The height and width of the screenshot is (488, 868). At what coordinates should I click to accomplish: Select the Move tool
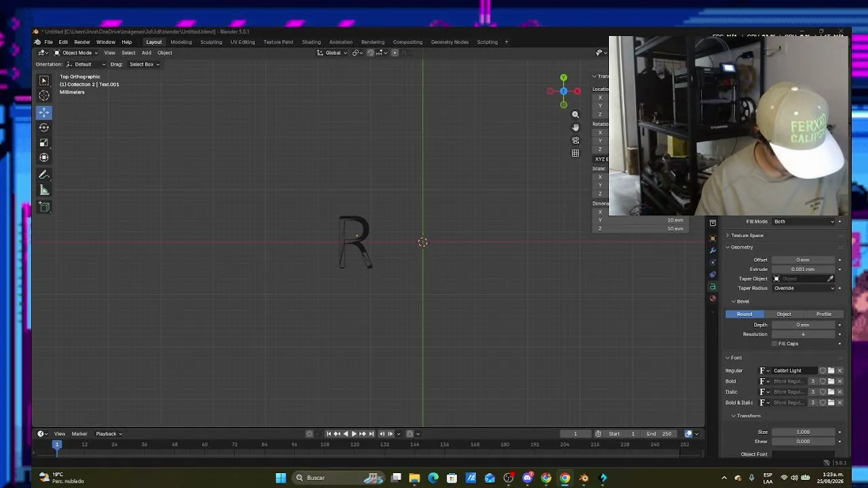coord(44,113)
